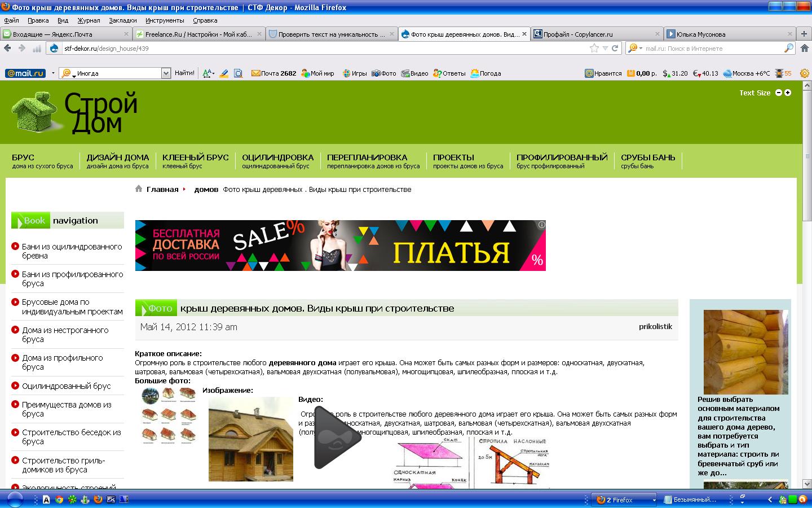
Task: Open the dropdown arrow next to @mail.ru logo
Action: (x=53, y=73)
